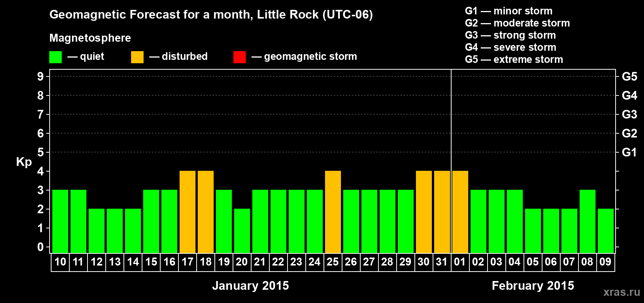This screenshot has height=303, width=644.
Task: Click date label 07 on the axis
Action: point(569,262)
